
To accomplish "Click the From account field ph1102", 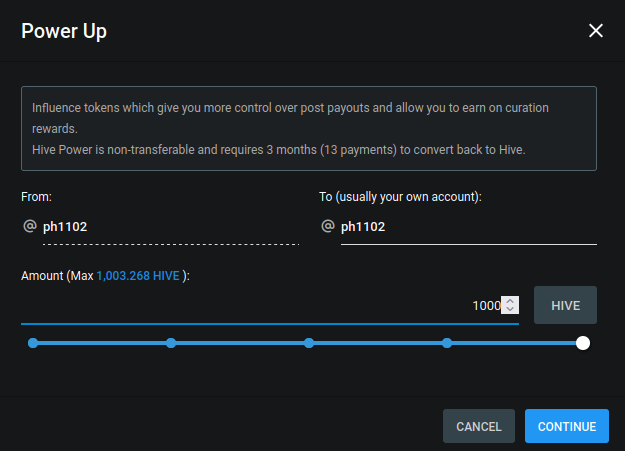I will point(171,226).
